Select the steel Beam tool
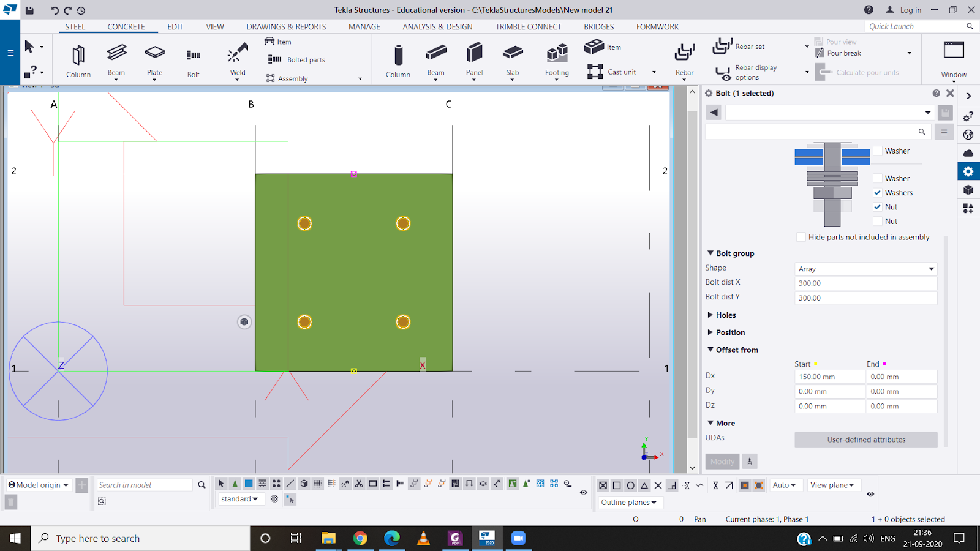980x551 pixels. pos(116,60)
